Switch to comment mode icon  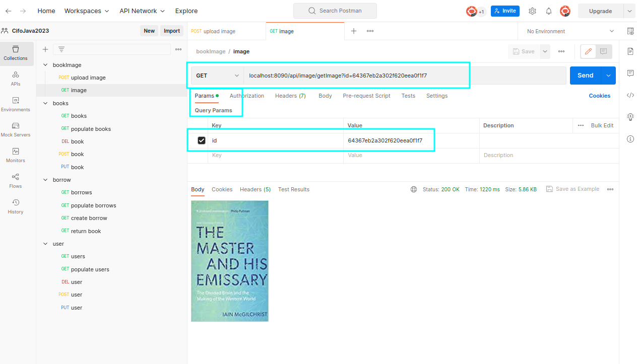click(603, 51)
